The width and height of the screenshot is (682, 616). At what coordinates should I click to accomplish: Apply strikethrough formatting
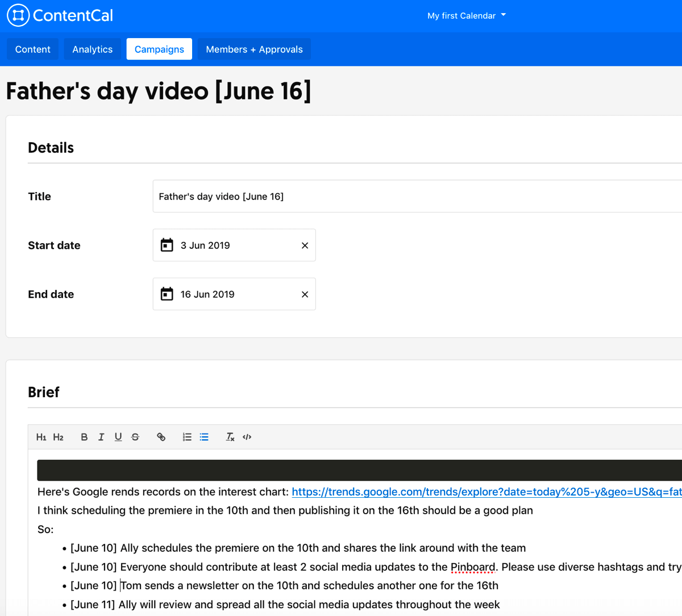click(x=135, y=436)
